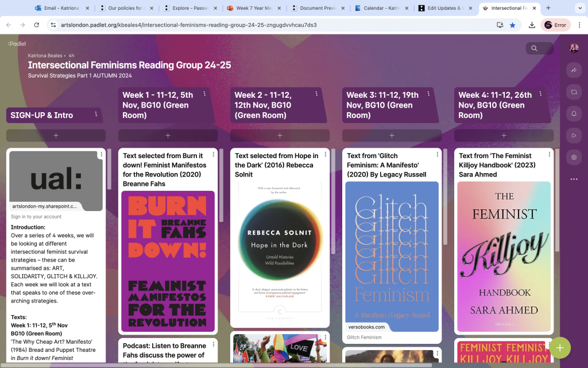Switch to the Our policies tab

[126, 8]
